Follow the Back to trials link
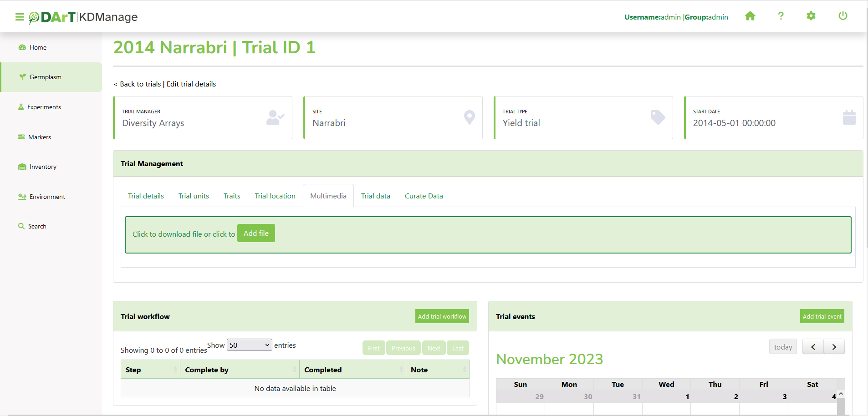The width and height of the screenshot is (868, 416). (x=140, y=84)
